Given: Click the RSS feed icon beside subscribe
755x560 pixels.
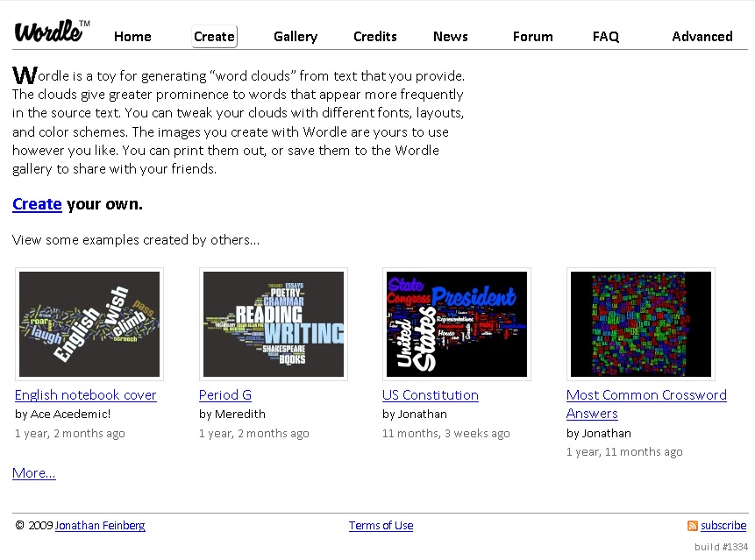Looking at the screenshot, I should tap(693, 526).
